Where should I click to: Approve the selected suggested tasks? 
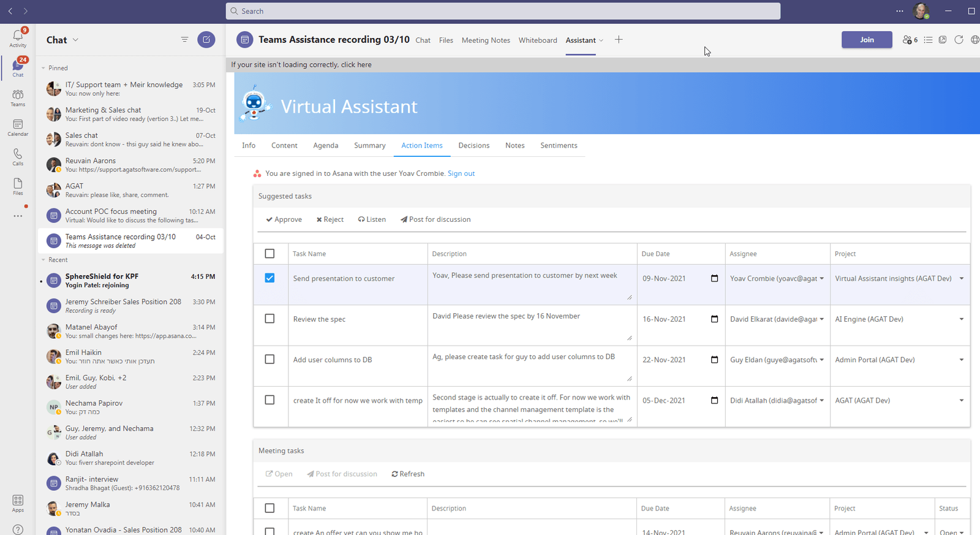(284, 219)
